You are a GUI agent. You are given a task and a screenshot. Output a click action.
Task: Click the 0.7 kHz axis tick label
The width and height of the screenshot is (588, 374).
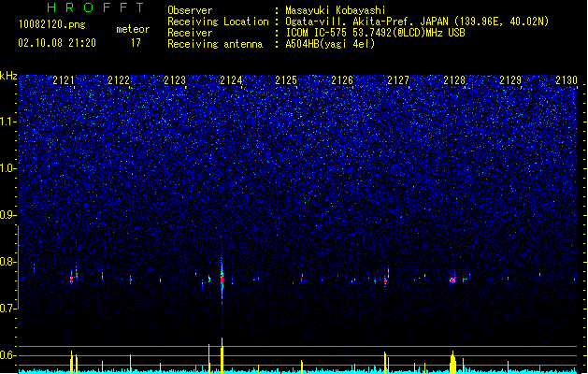[8, 309]
